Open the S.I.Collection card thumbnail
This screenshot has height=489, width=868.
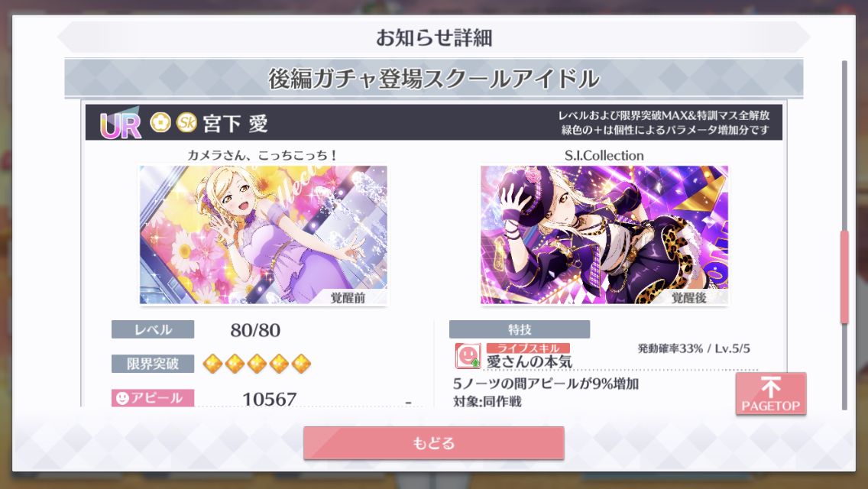coord(604,235)
